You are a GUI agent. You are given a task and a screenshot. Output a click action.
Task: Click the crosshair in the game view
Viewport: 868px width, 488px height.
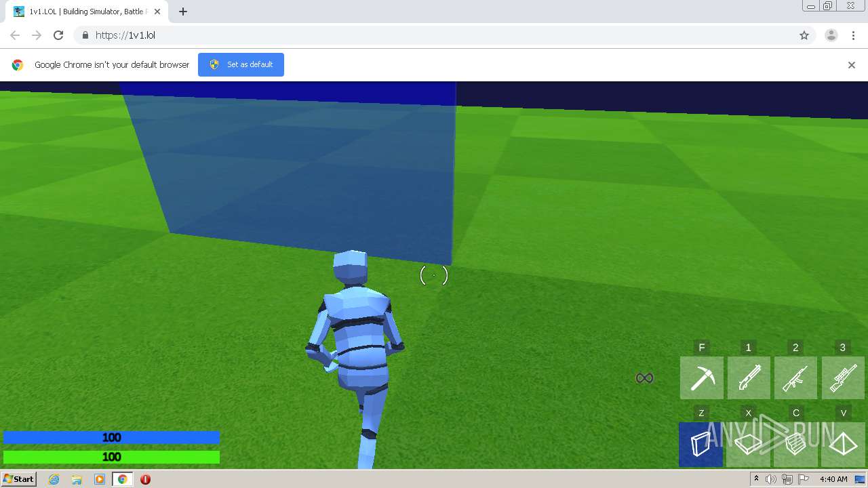(434, 275)
